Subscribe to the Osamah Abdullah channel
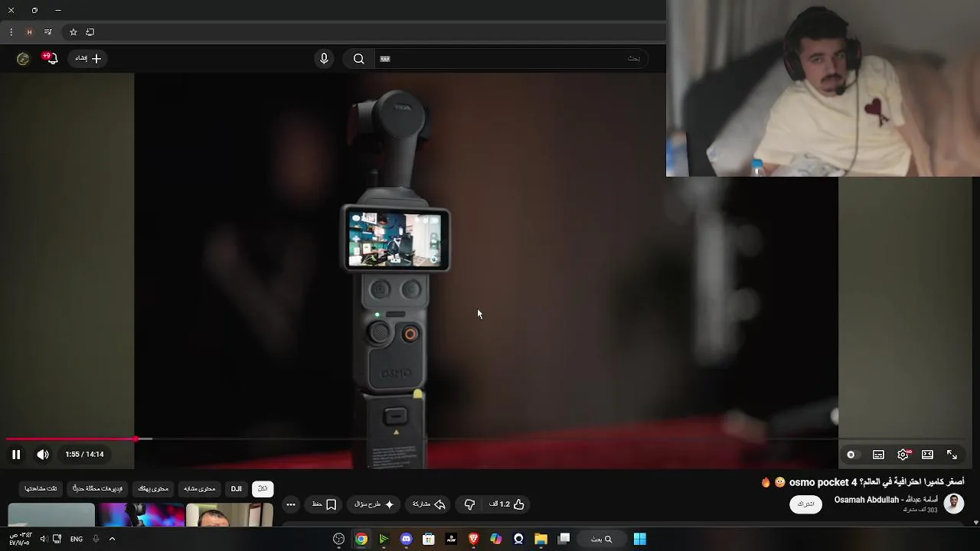Viewport: 980px width, 551px height. click(x=805, y=504)
